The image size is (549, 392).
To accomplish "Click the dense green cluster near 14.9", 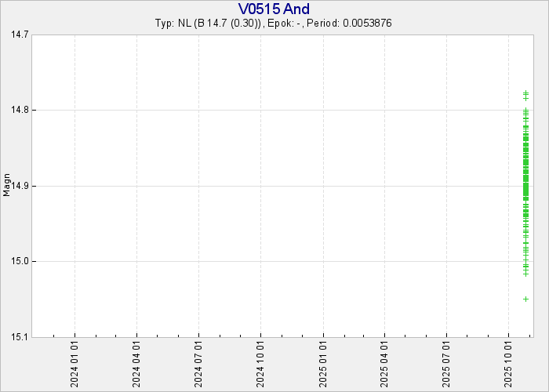I will 525,185.
